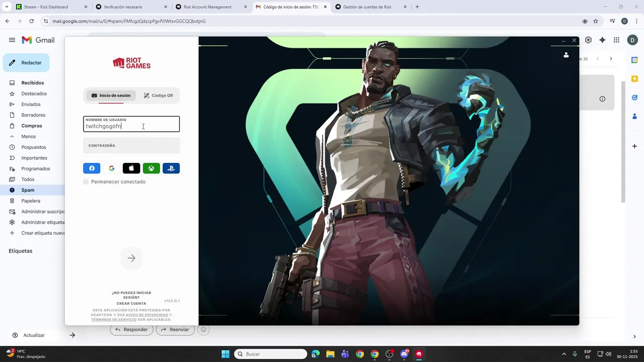Open Recibidos folder
Screen dimensions: 644x362
[33, 83]
